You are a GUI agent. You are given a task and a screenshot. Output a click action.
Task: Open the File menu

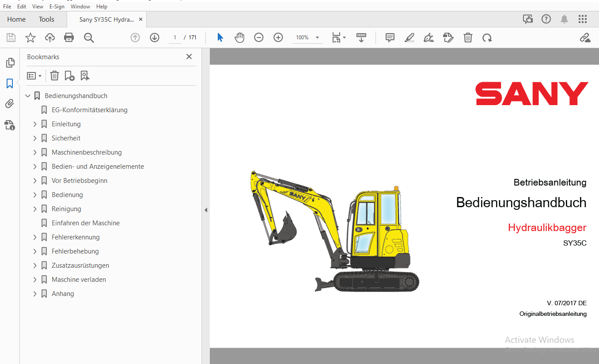[x=7, y=7]
